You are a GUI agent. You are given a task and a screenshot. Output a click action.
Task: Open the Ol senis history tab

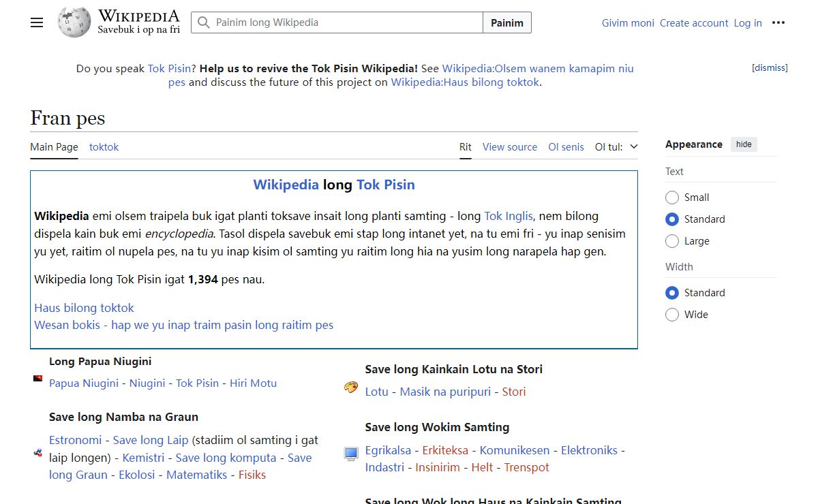(x=566, y=146)
